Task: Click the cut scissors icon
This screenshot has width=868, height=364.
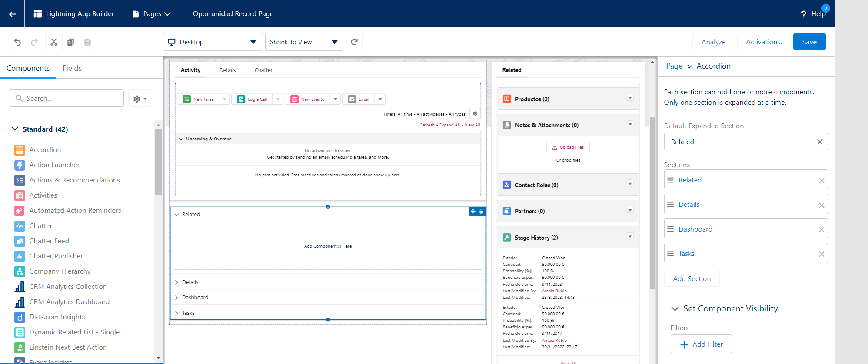Action: click(54, 42)
